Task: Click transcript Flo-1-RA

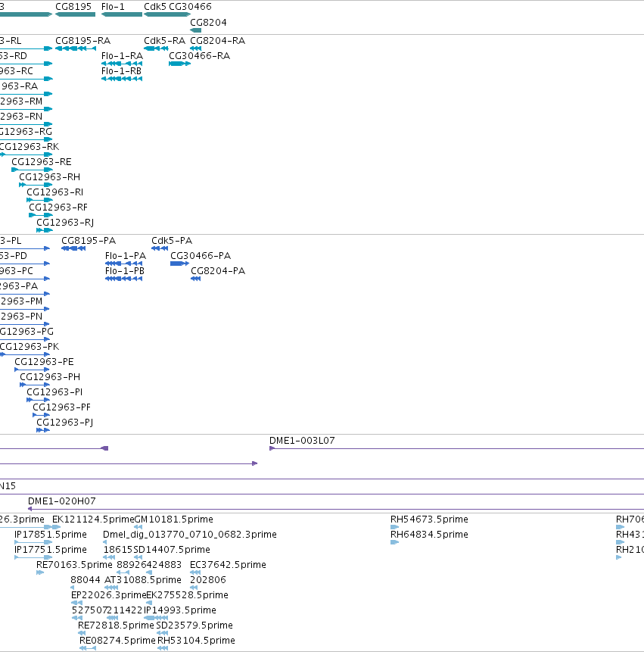Action: 122,64
